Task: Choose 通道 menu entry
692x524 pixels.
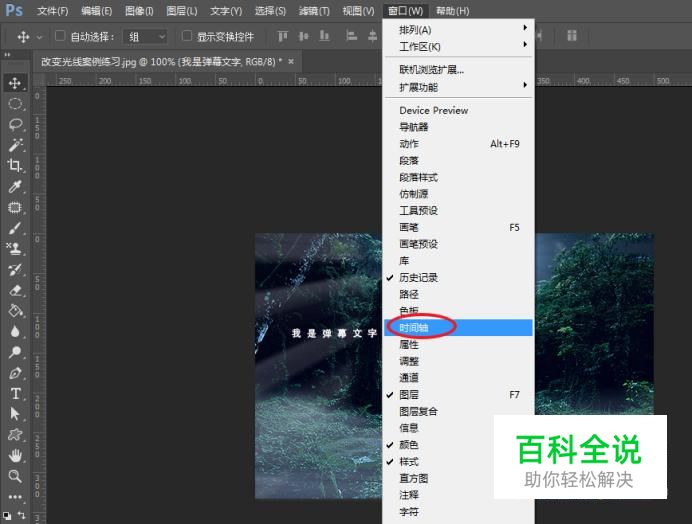Action: coord(458,378)
